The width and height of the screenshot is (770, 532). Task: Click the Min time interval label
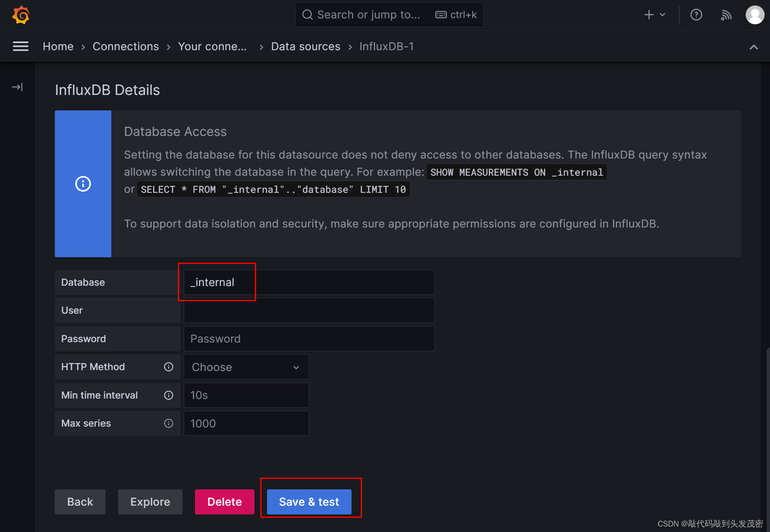pyautogui.click(x=99, y=395)
